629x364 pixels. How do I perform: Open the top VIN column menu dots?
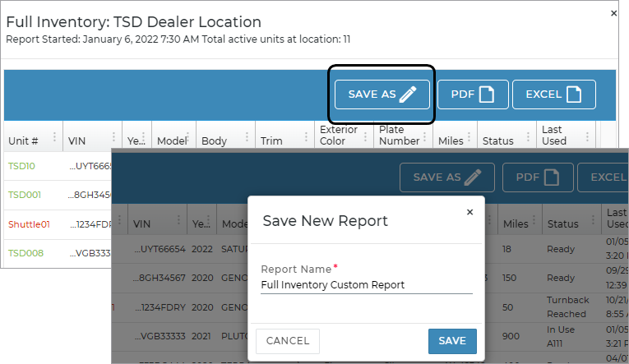point(114,137)
